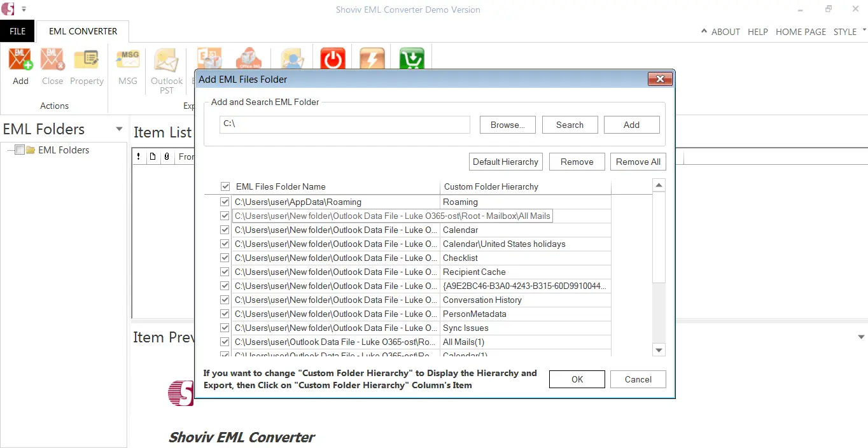Open the EML Folders panel dropdown arrow

pyautogui.click(x=119, y=129)
